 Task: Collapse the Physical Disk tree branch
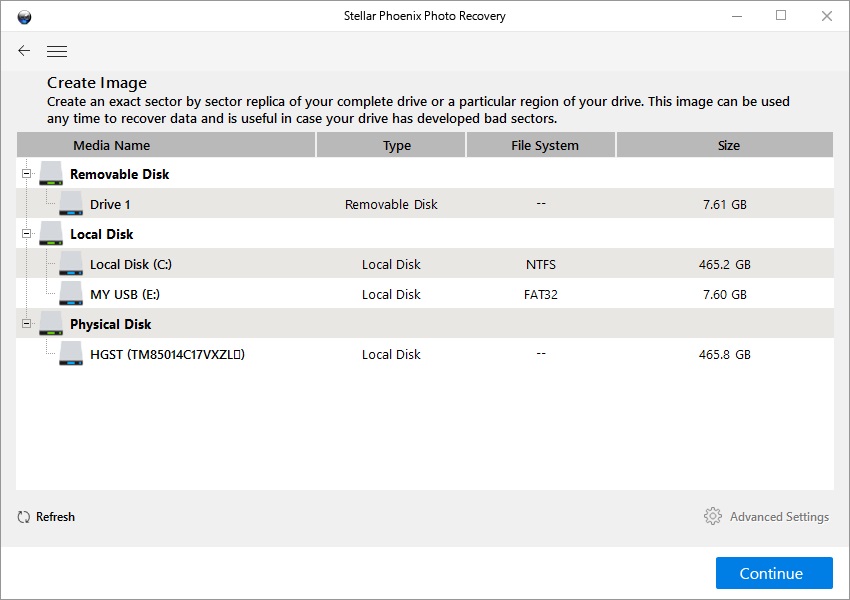pos(25,323)
